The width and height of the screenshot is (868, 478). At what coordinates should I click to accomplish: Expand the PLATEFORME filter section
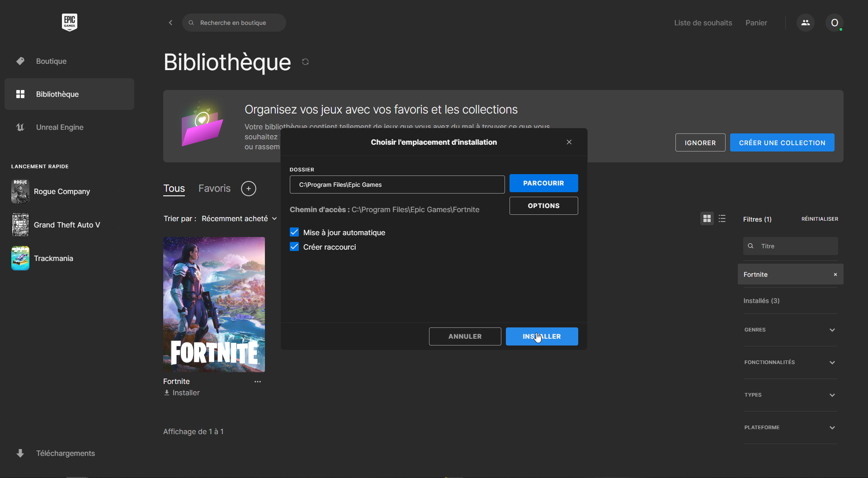pos(790,427)
